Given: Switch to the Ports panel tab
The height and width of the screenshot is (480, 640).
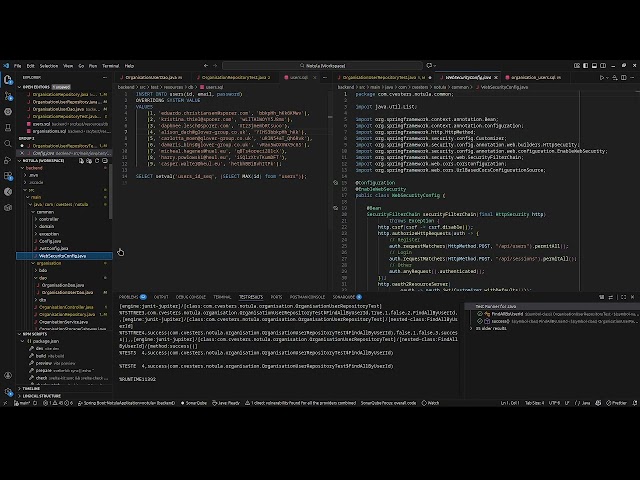Looking at the screenshot, I should point(276,297).
